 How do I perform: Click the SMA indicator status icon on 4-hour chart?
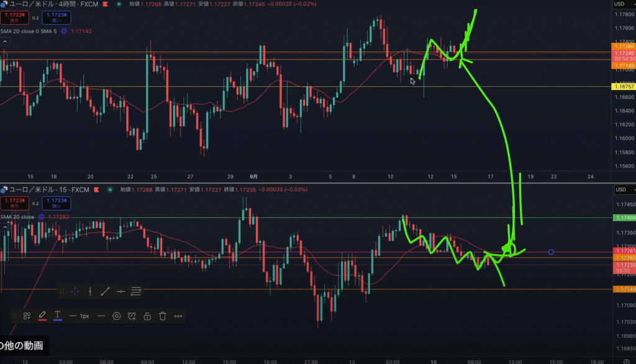click(64, 31)
